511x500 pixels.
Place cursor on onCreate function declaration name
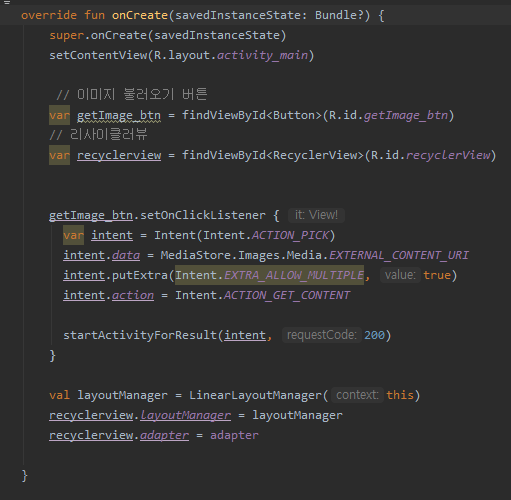(140, 15)
